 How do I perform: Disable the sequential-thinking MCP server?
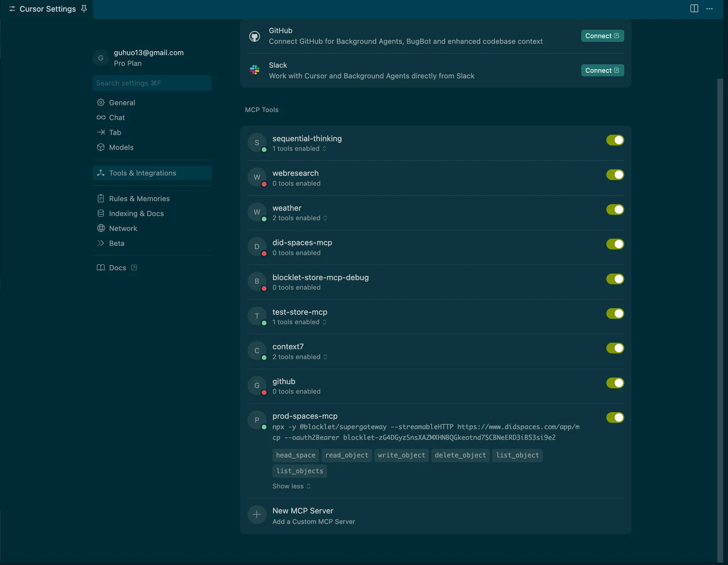(615, 140)
